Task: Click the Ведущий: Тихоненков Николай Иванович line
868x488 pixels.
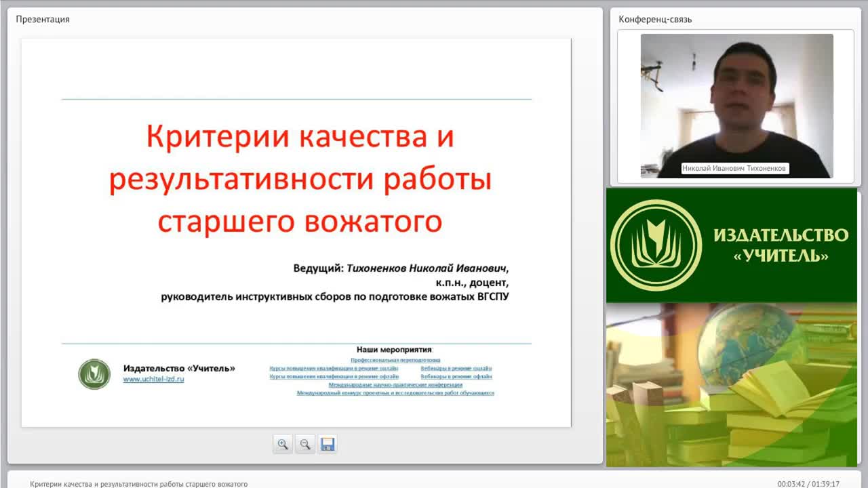Action: pyautogui.click(x=401, y=268)
